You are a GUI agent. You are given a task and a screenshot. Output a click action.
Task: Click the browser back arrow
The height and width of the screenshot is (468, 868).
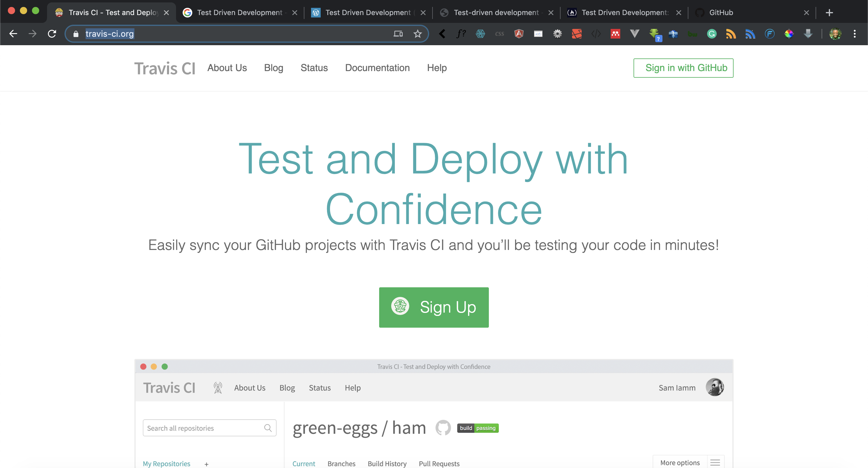pyautogui.click(x=13, y=34)
